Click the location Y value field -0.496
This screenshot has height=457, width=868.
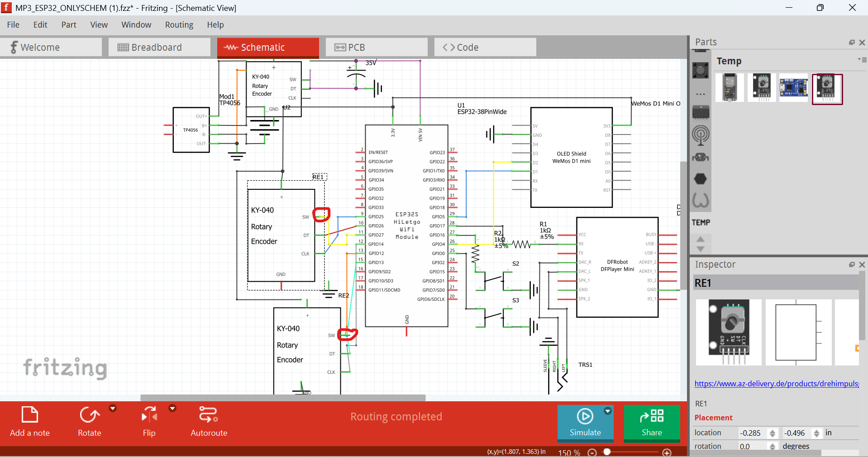pos(797,433)
